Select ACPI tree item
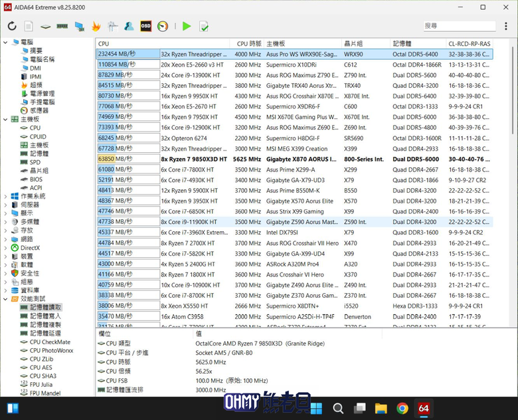The height and width of the screenshot is (420, 518). (36, 188)
